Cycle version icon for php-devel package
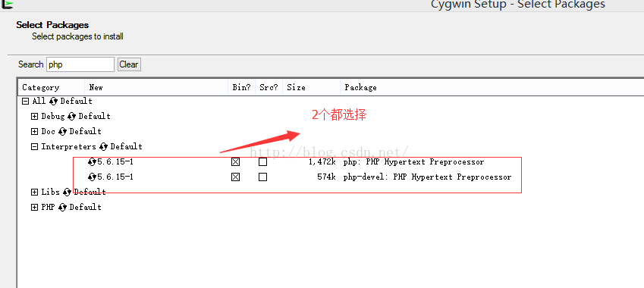The image size is (644, 288). [x=92, y=177]
